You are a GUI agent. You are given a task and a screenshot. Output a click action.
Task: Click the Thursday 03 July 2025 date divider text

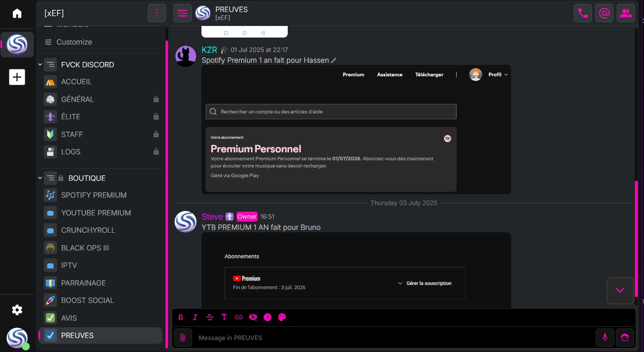pyautogui.click(x=404, y=203)
